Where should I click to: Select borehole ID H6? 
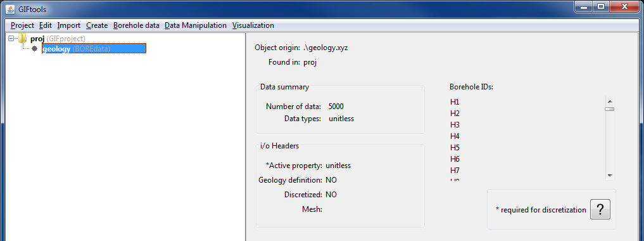455,159
